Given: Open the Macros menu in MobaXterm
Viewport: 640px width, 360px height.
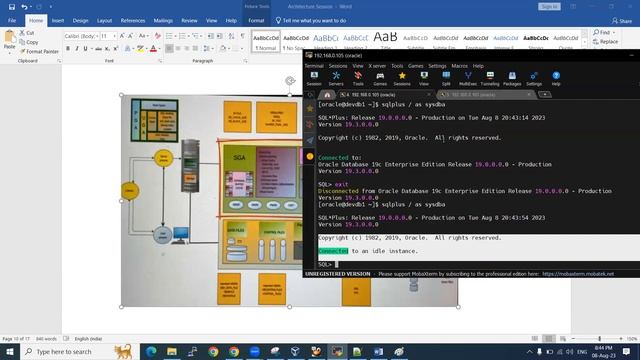Looking at the screenshot, I should click(x=460, y=66).
